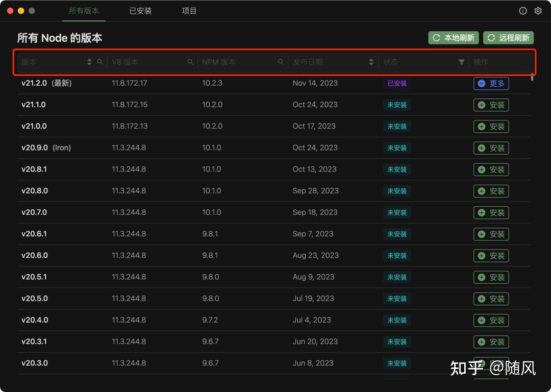Click 远程刷新 button
Screen dimensions: 551x392
pos(509,38)
